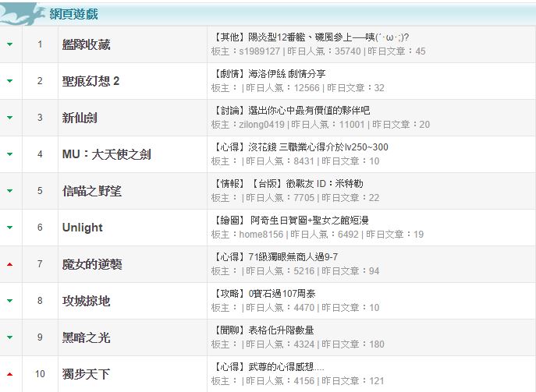Screen dimensions: 536x392
Task: Click the green arrow beside 信喵之野望
Action: (x=9, y=191)
